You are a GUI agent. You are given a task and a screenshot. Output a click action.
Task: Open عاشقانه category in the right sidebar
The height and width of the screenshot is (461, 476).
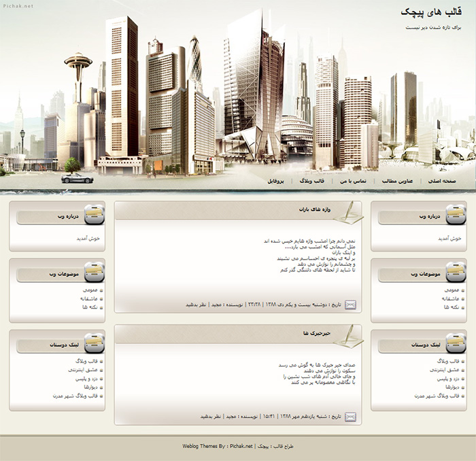point(450,298)
